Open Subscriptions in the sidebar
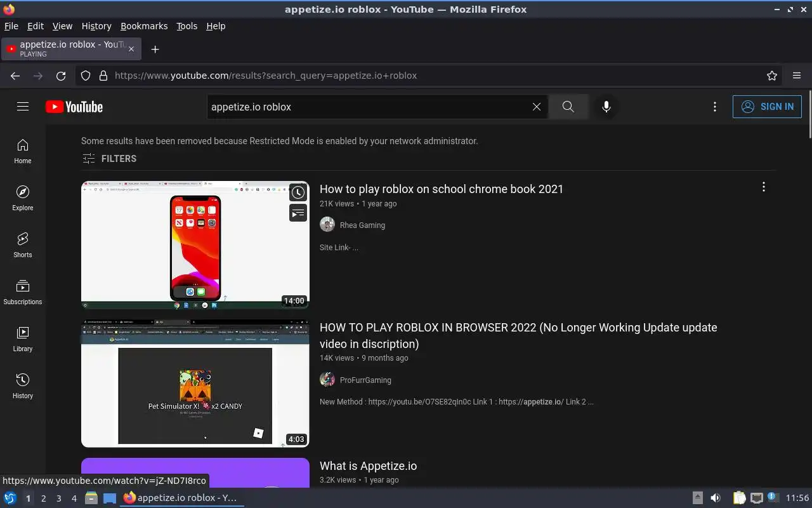Screen dimensions: 812x508 tap(23, 293)
